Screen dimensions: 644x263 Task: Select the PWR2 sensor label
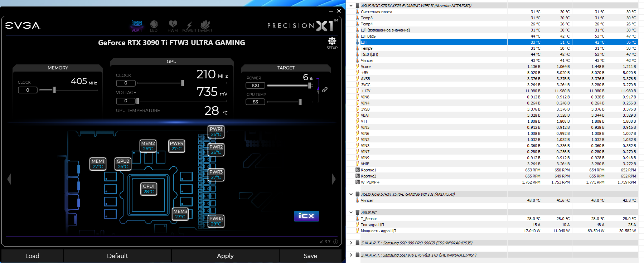pyautogui.click(x=216, y=150)
